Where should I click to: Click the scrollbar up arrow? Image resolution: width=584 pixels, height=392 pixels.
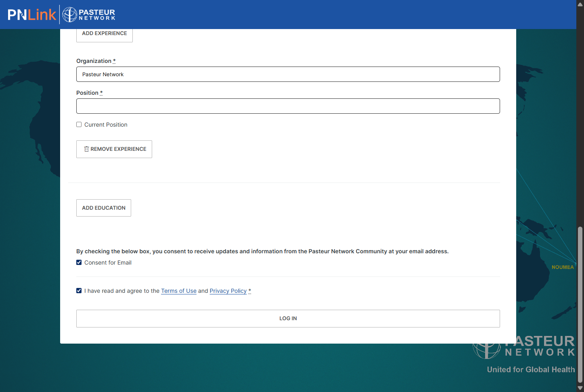(x=580, y=4)
